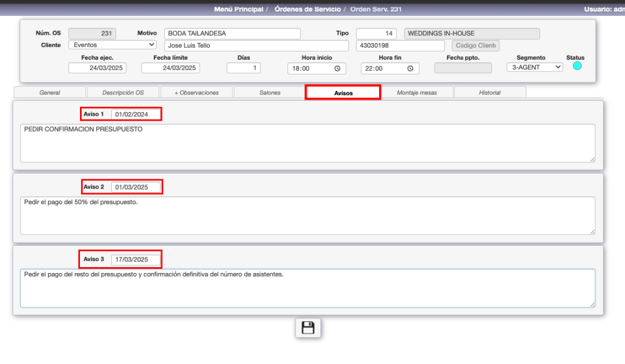Click the cyan Status circle indicator

577,66
